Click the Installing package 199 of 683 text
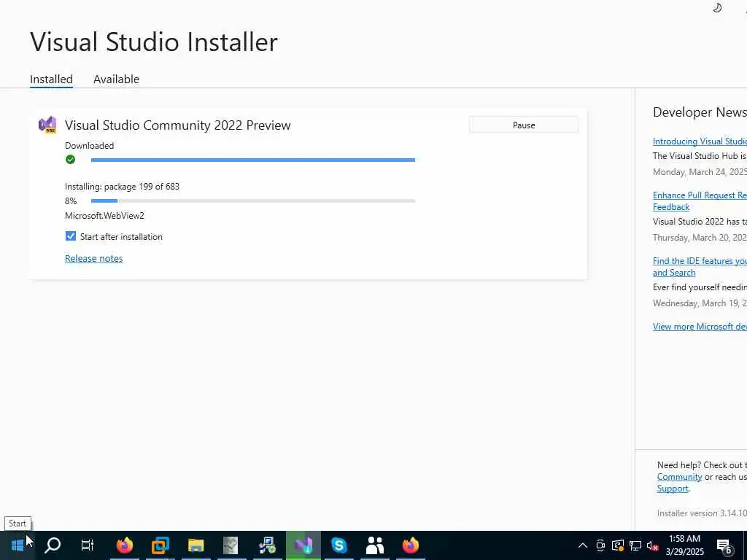Screen dimensions: 747x560 [x=122, y=186]
